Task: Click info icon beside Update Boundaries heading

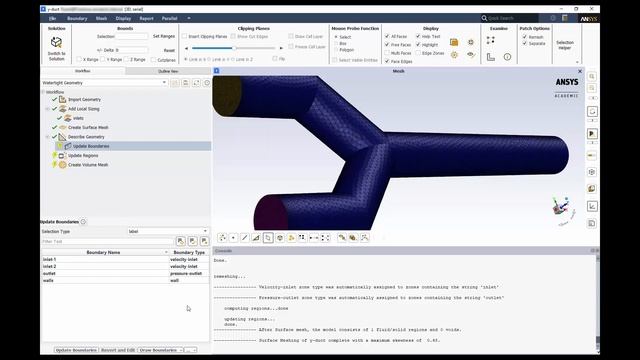Action: coord(83,222)
